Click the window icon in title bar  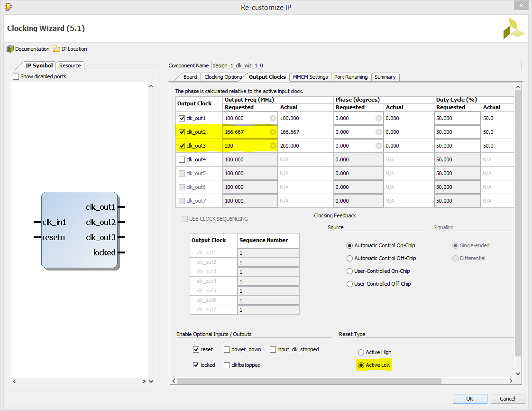[x=9, y=7]
